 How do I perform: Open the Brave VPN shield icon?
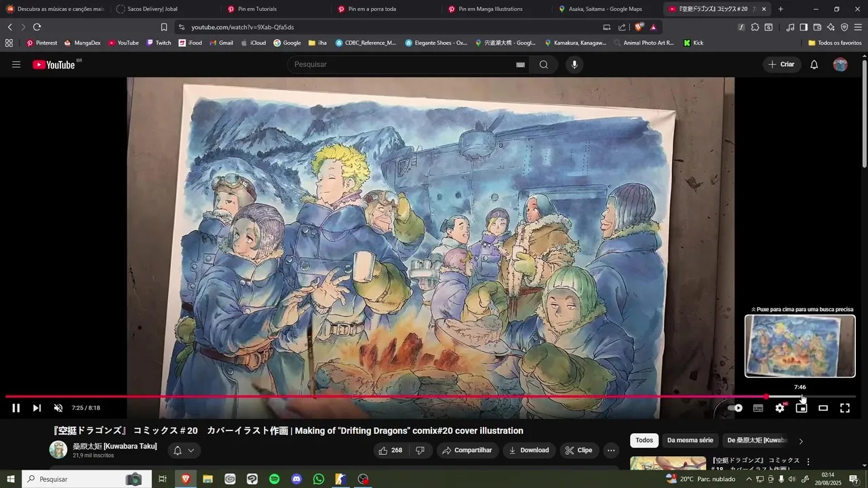click(x=844, y=27)
